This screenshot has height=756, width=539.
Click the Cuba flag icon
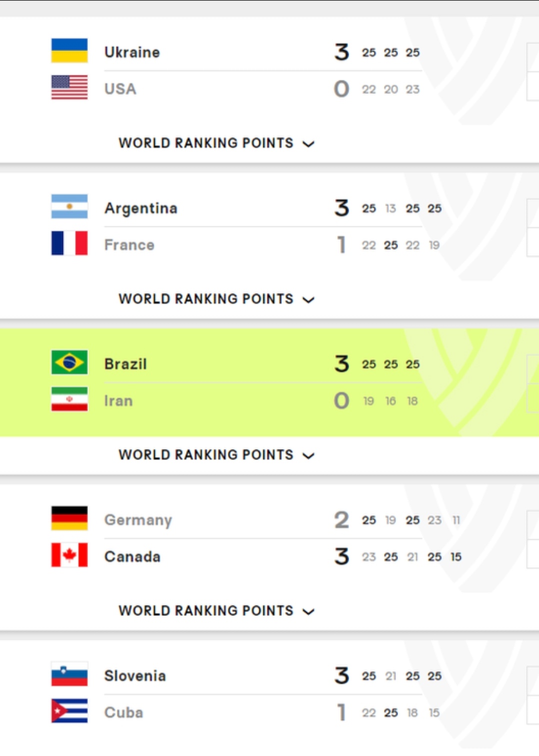[69, 711]
